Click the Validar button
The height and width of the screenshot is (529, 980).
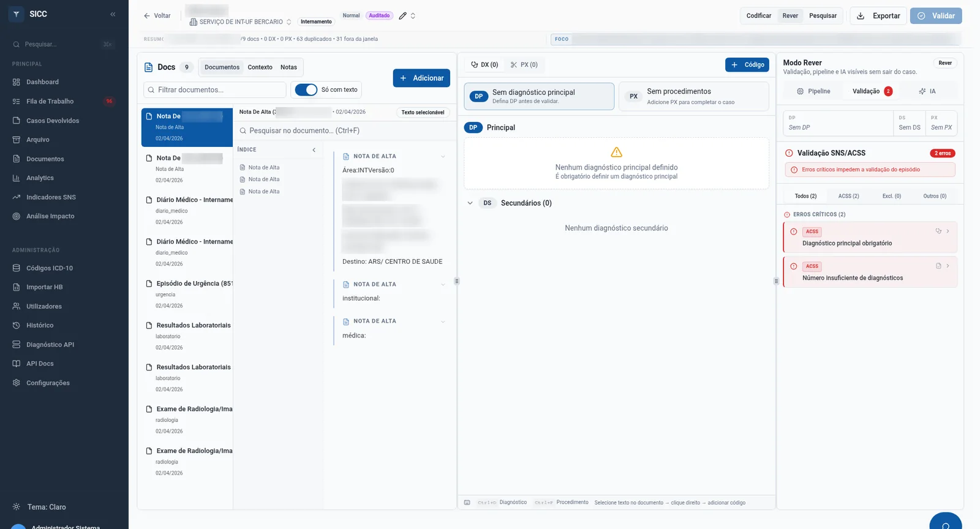936,16
